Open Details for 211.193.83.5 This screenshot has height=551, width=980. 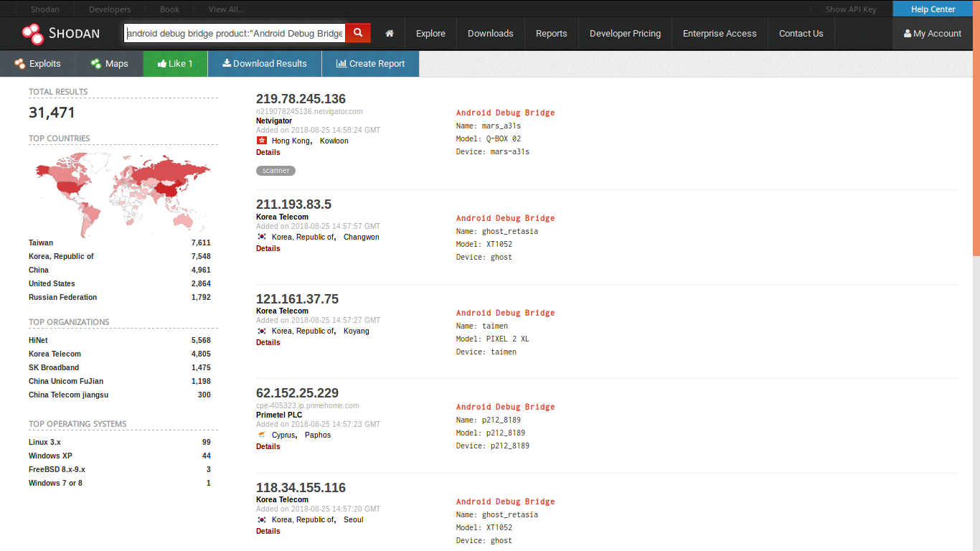pyautogui.click(x=268, y=248)
